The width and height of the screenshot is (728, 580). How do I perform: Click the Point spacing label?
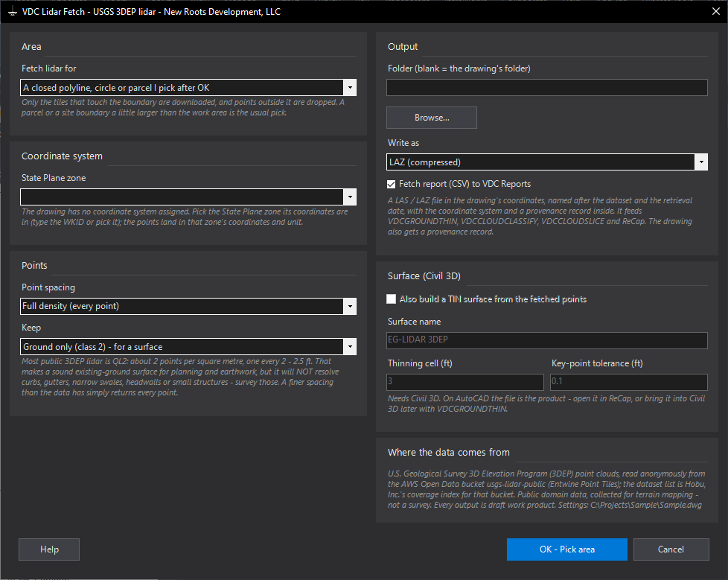(48, 287)
